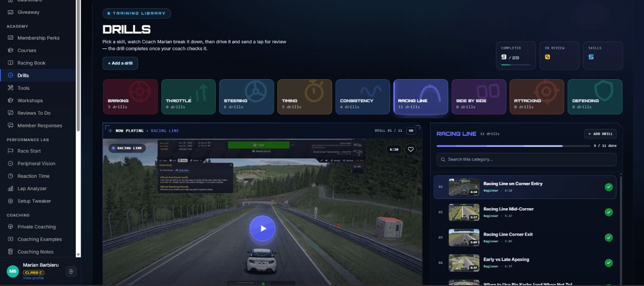Select the Defending drill category card
This screenshot has width=644, height=286.
(595, 97)
